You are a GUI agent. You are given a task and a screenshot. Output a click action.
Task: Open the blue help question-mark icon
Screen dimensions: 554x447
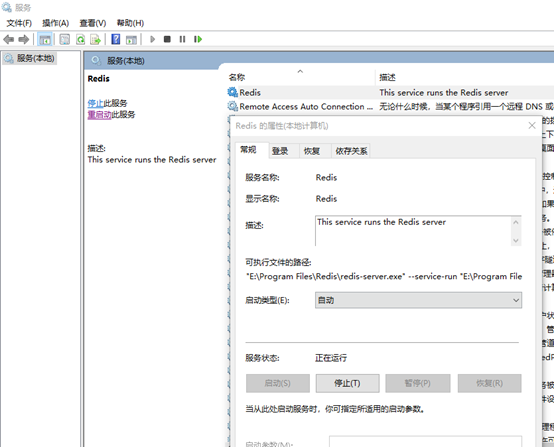click(116, 39)
